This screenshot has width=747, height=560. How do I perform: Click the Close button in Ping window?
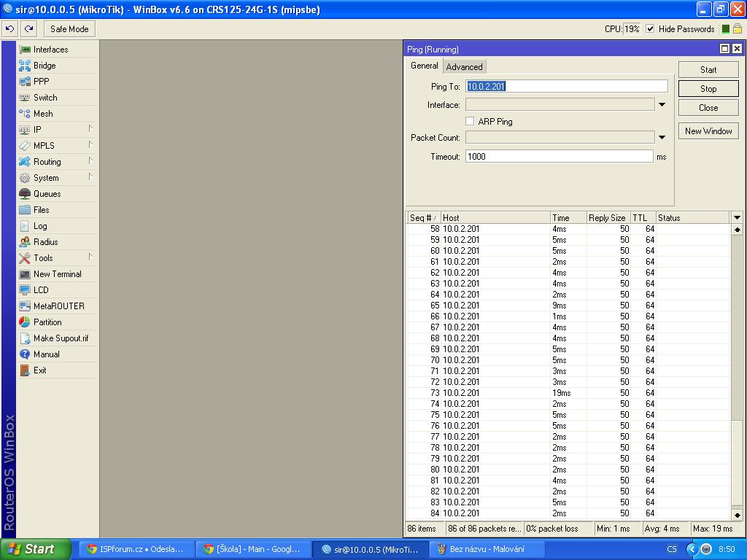click(x=708, y=108)
